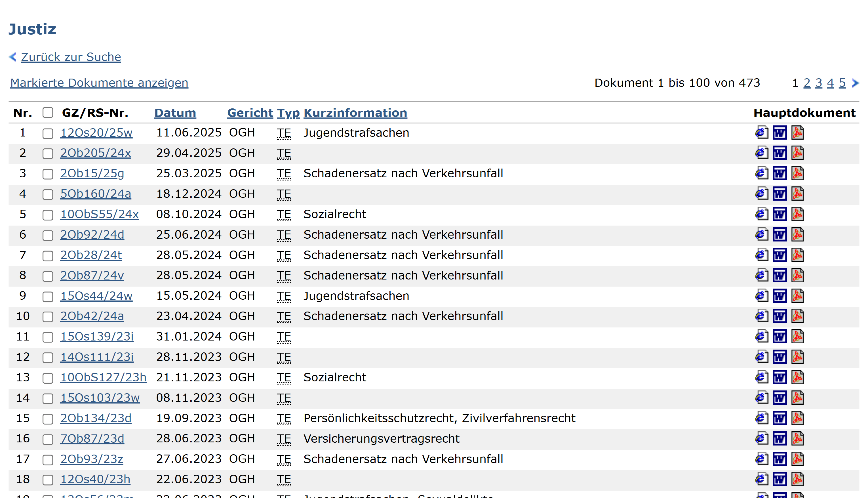868x498 pixels.
Task: Toggle the select-all checkbox in header
Action: tap(48, 113)
